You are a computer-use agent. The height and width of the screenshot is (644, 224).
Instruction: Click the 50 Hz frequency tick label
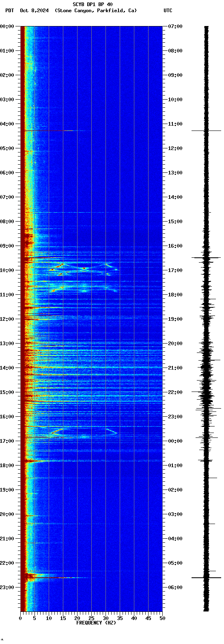pyautogui.click(x=162, y=618)
